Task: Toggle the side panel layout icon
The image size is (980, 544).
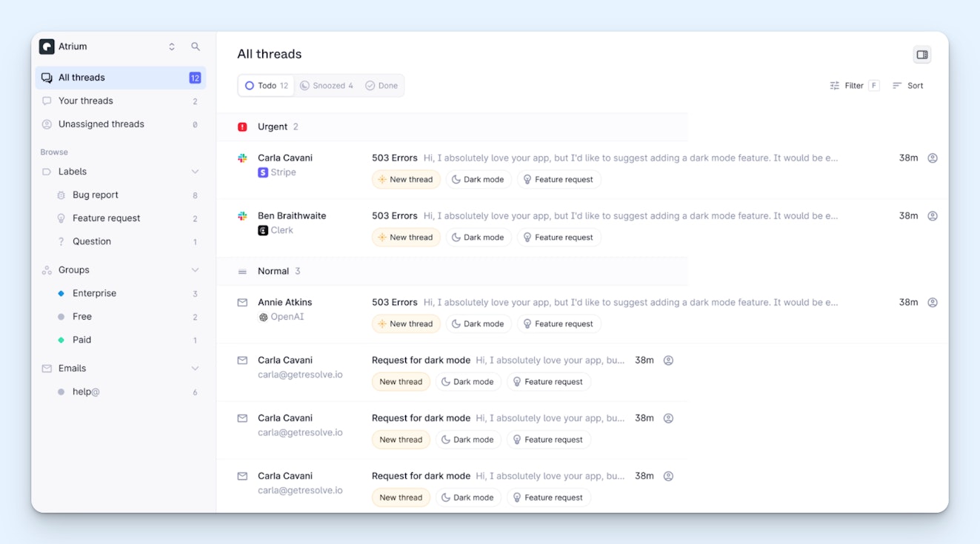Action: [921, 55]
